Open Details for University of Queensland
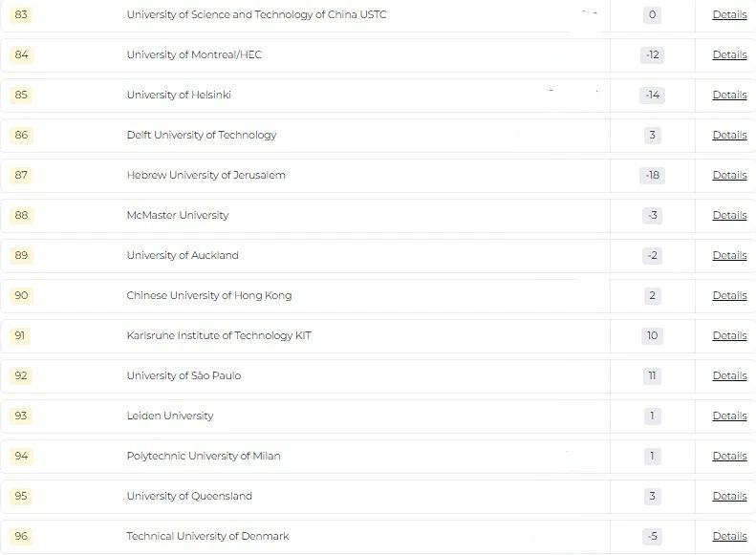Screen dimensions: 756x555 click(x=729, y=496)
